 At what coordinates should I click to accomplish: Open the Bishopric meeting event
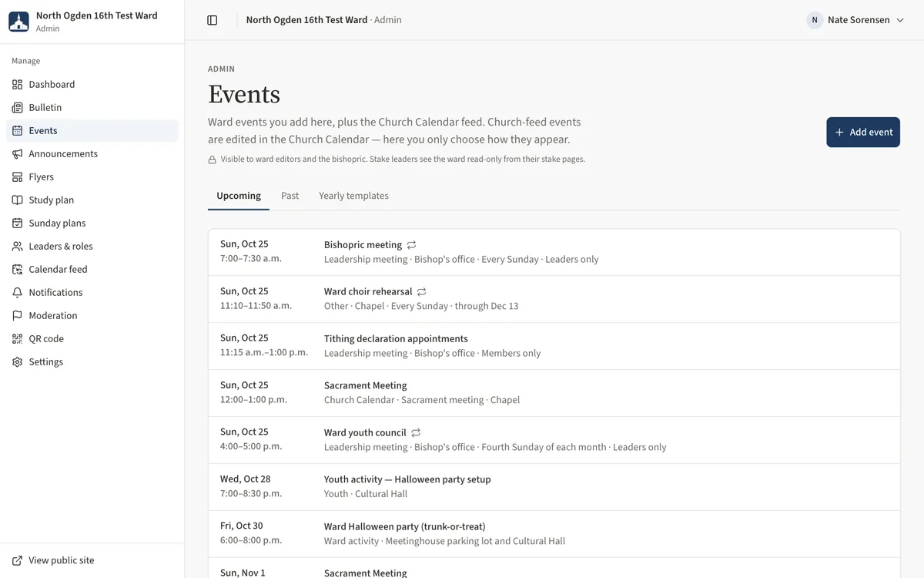tap(554, 252)
